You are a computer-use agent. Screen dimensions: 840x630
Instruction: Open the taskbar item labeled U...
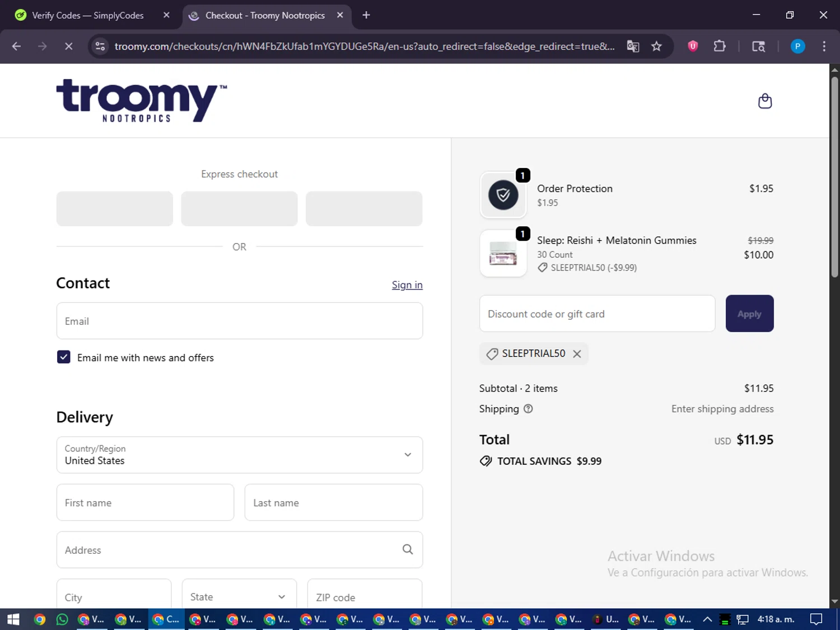(606, 619)
